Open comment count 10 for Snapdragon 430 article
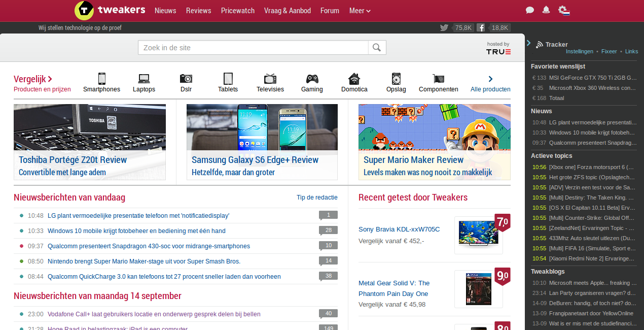 328,246
